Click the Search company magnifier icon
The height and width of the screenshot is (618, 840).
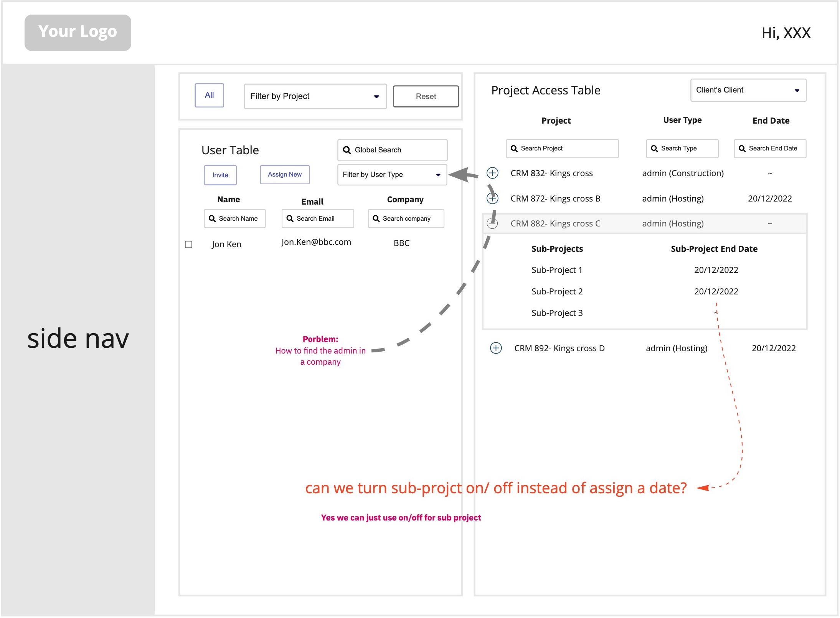376,219
